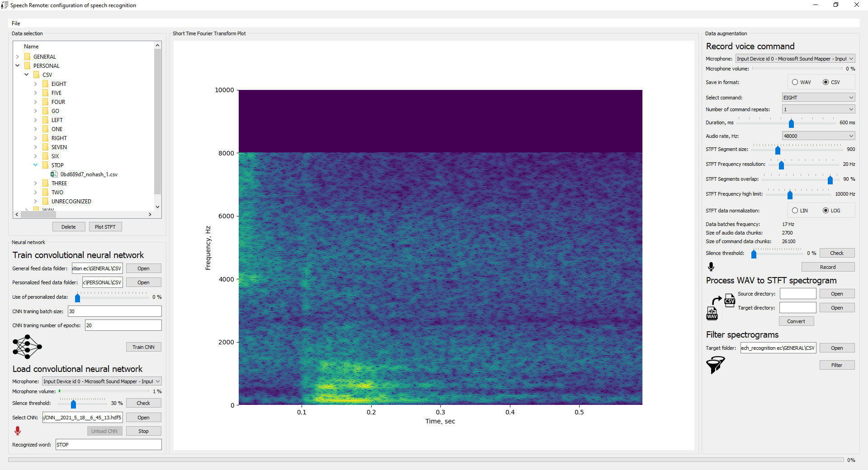868x470 pixels.
Task: Click the CSV file icon for 0bd689d7_nohash_1.csv
Action: (55, 174)
